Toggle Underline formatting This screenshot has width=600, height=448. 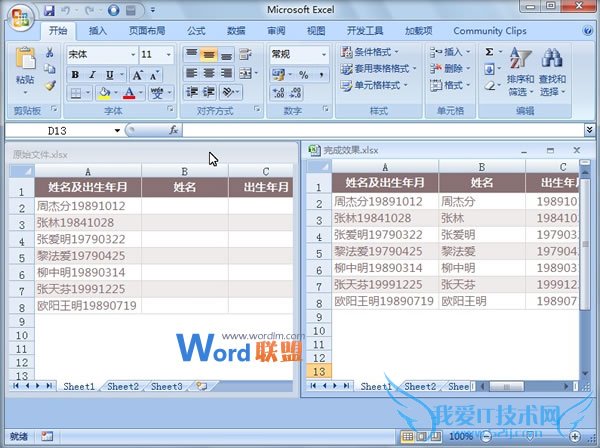pyautogui.click(x=110, y=75)
